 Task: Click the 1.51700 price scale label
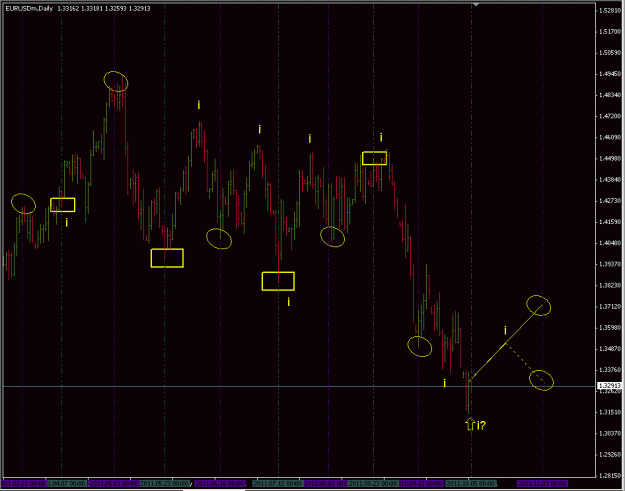point(610,31)
